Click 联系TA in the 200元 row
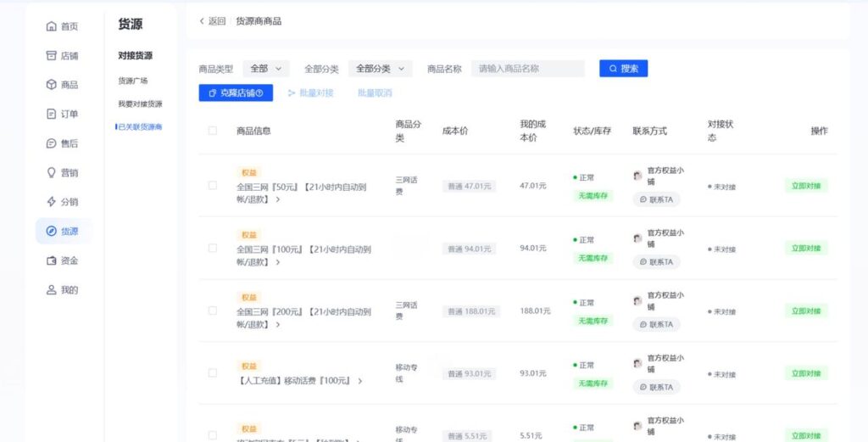 [x=657, y=325]
